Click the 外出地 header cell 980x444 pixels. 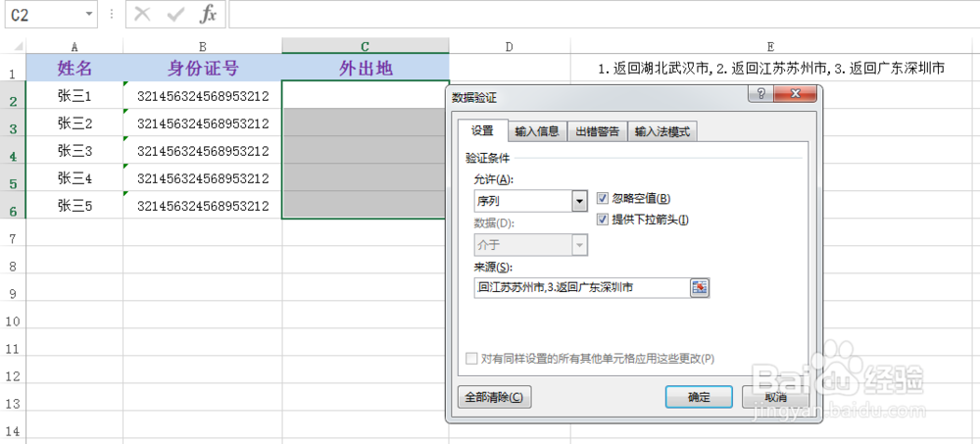pos(365,68)
